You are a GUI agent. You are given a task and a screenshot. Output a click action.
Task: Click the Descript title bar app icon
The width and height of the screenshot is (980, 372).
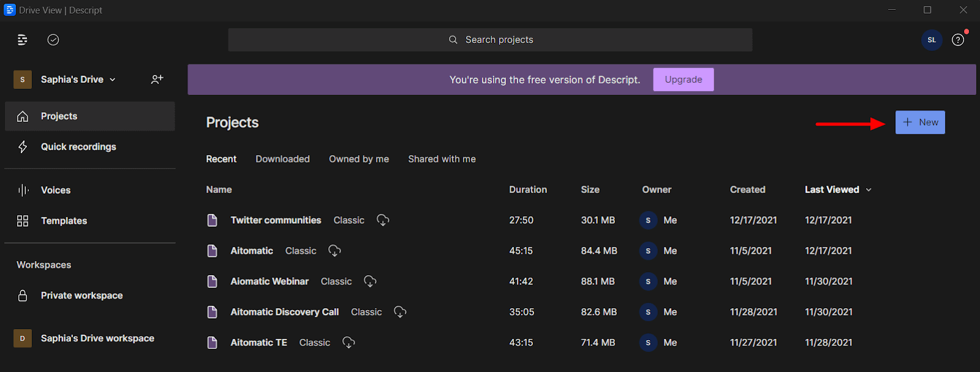tap(10, 10)
